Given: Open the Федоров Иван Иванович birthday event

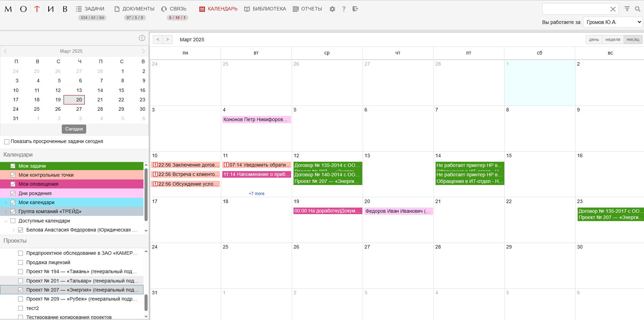Looking at the screenshot, I should click(x=398, y=211).
